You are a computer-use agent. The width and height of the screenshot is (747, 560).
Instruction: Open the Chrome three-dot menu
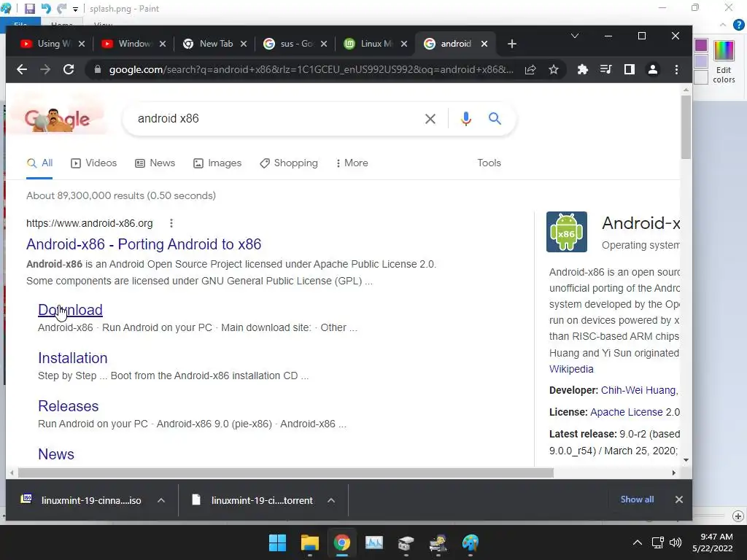coord(676,69)
